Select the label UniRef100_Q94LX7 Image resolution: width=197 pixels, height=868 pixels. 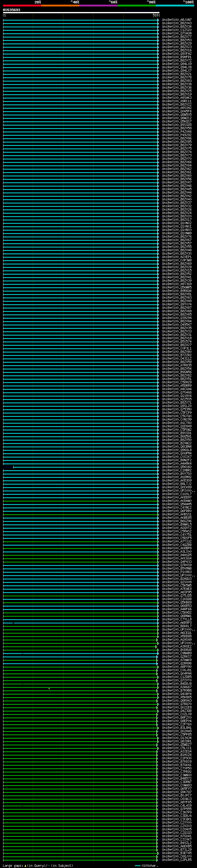point(177,71)
